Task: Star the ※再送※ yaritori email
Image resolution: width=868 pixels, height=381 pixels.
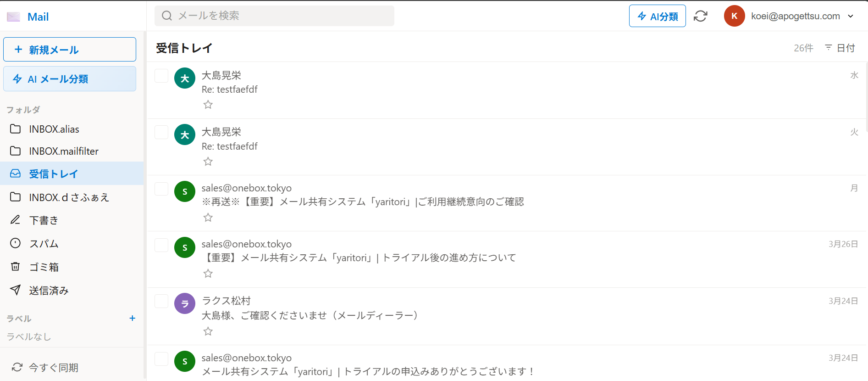Action: click(x=208, y=217)
